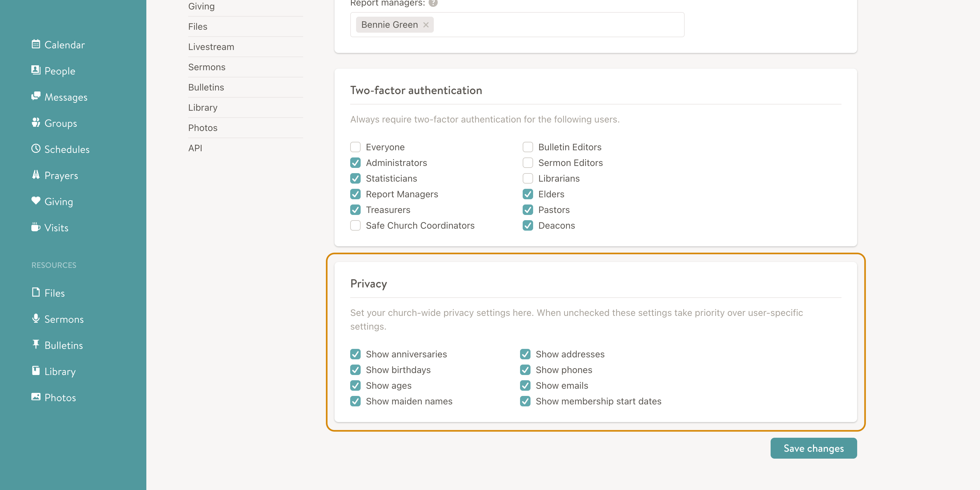Click the People icon in sidebar

point(36,70)
